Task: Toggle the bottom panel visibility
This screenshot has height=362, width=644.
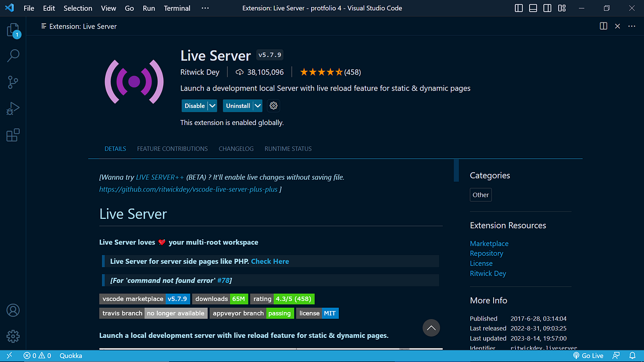Action: pyautogui.click(x=533, y=8)
